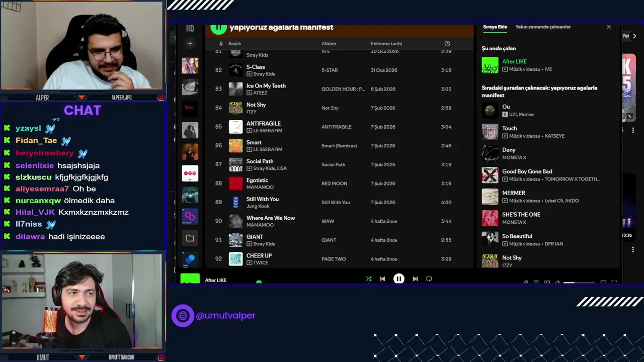Open RED MOON album link
This screenshot has width=644, height=362.
[x=334, y=184]
